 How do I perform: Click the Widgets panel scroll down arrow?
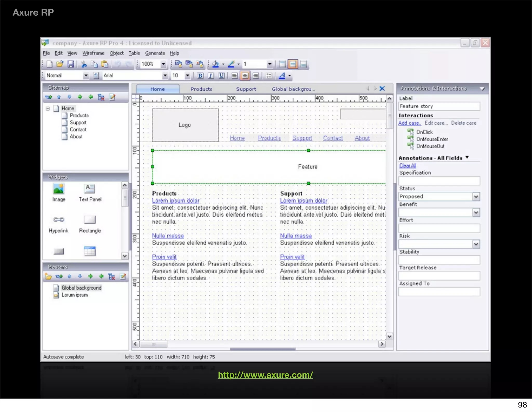[x=125, y=256]
